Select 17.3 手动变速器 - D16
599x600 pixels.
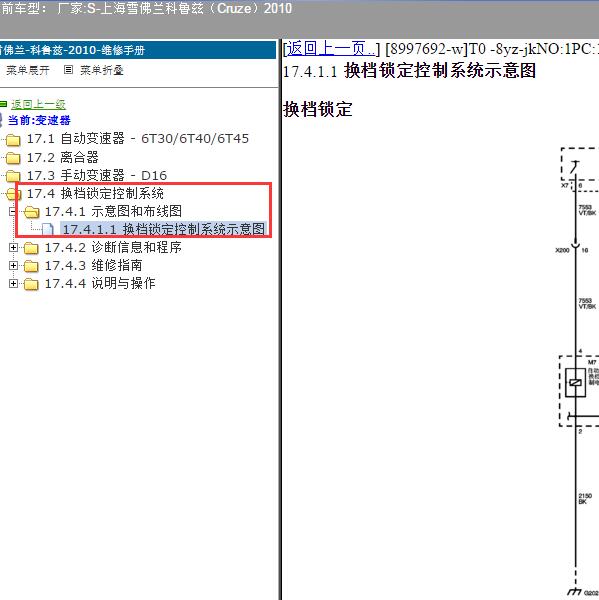[96, 175]
